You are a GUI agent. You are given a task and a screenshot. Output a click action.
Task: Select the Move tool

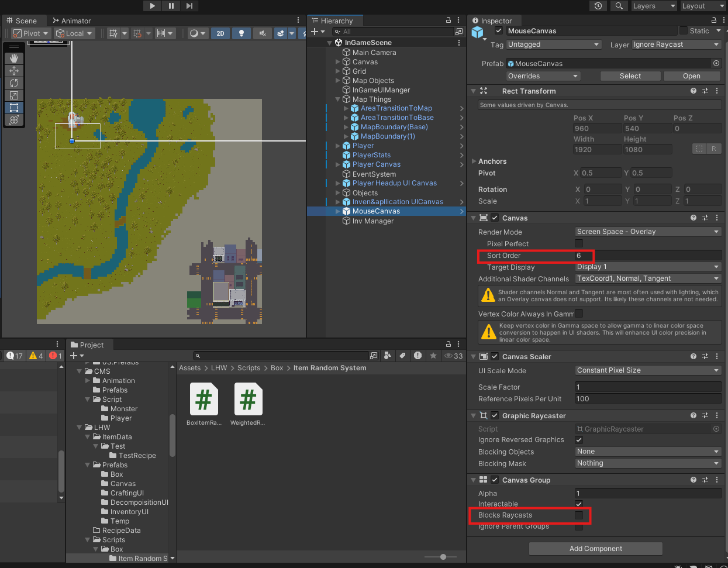click(x=14, y=70)
